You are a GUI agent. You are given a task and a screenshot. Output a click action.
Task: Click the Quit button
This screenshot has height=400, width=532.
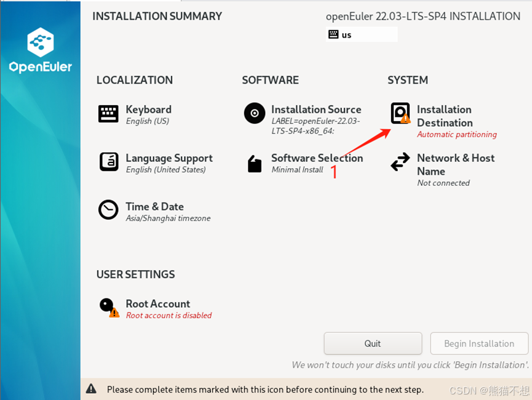tap(373, 343)
